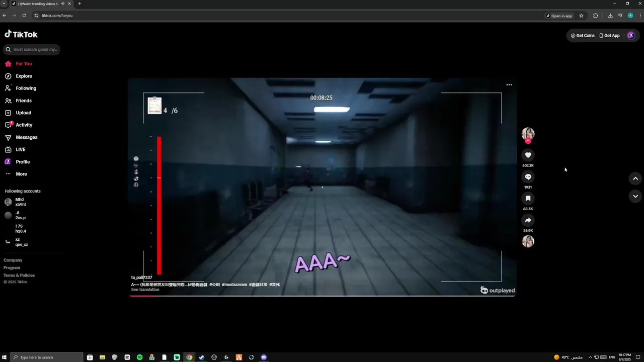Open the Explore page
This screenshot has height=362, width=644.
(x=19, y=76)
